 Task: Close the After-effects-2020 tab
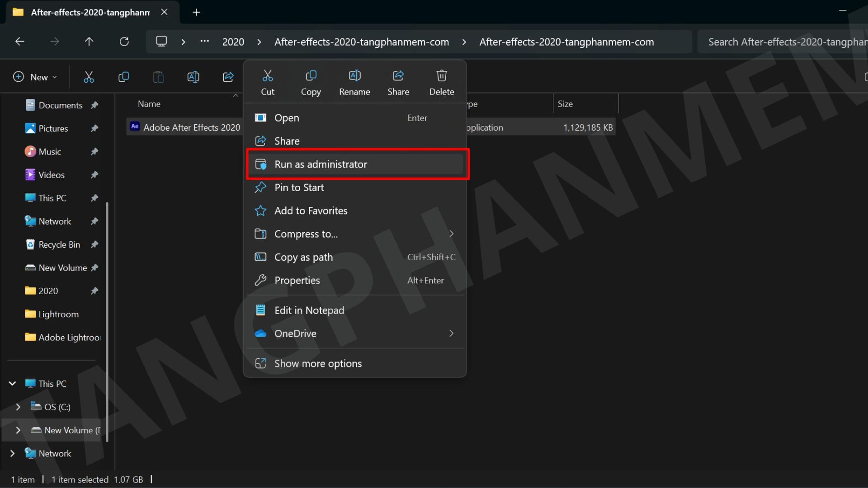click(165, 12)
